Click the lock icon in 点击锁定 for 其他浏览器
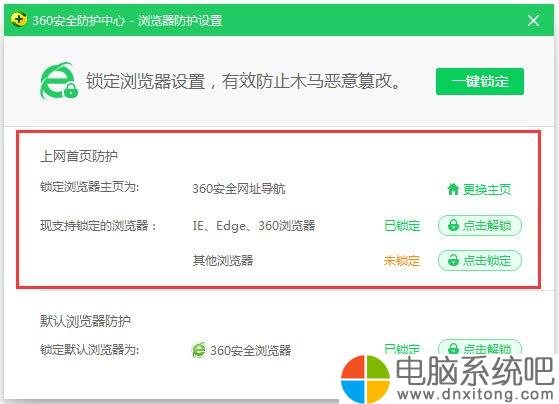The width and height of the screenshot is (559, 404). (453, 260)
